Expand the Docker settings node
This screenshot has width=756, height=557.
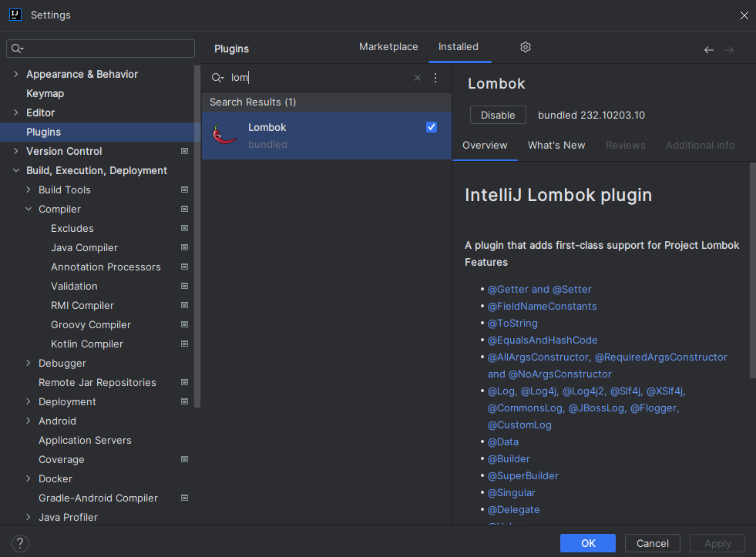pyautogui.click(x=29, y=479)
